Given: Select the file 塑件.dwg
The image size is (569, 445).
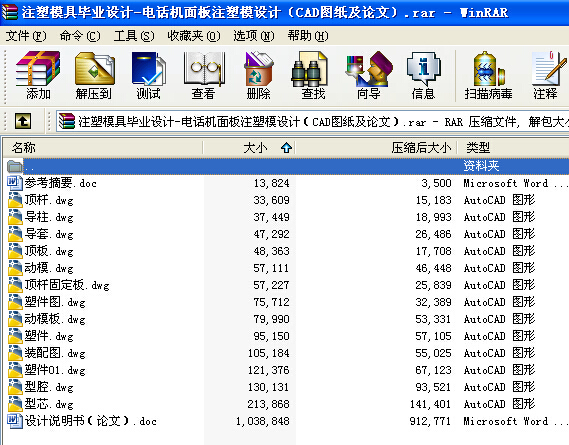Looking at the screenshot, I should [49, 336].
